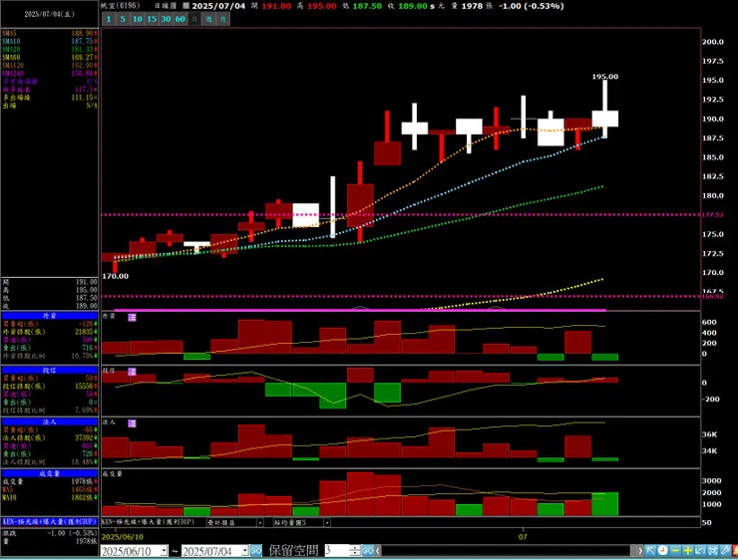Click the small icon before the date 2025/07/04

[185, 6]
